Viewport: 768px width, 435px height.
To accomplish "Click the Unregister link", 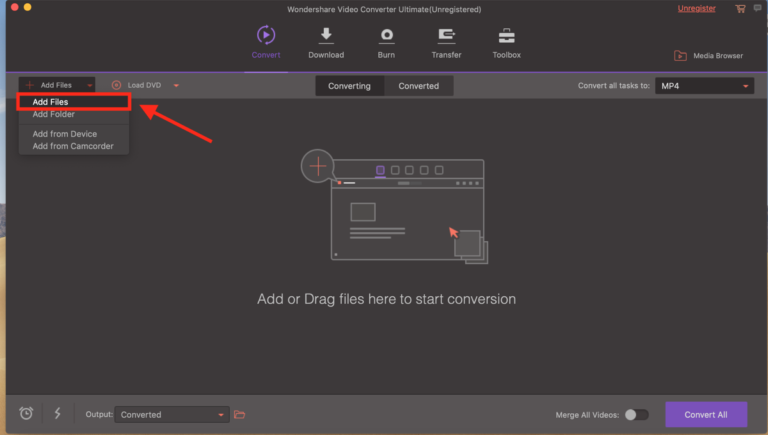I will coord(696,9).
